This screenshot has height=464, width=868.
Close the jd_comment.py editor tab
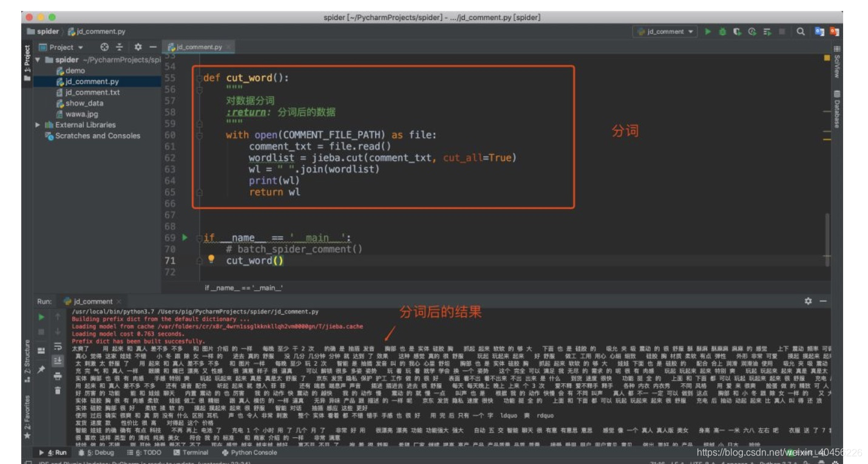(x=228, y=47)
